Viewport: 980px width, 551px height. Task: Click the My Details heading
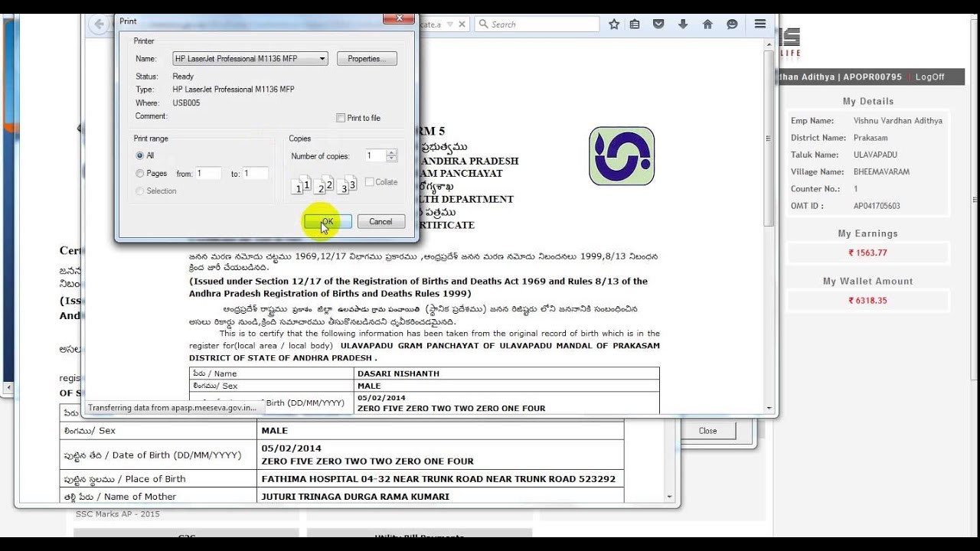[x=868, y=101]
